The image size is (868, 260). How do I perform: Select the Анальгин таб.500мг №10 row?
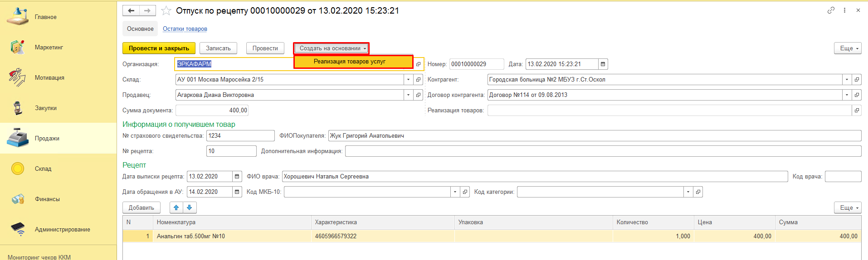(x=190, y=236)
